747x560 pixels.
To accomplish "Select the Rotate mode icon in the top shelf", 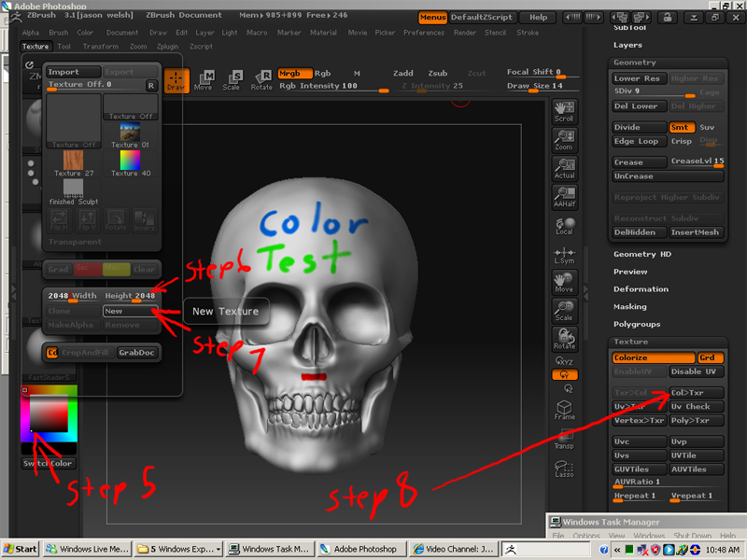I will pos(261,80).
